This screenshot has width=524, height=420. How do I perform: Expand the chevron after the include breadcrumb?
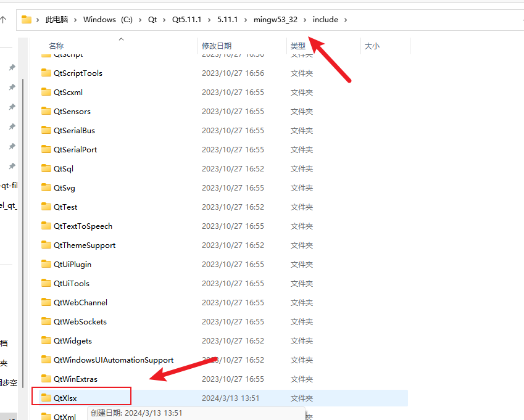[346, 20]
